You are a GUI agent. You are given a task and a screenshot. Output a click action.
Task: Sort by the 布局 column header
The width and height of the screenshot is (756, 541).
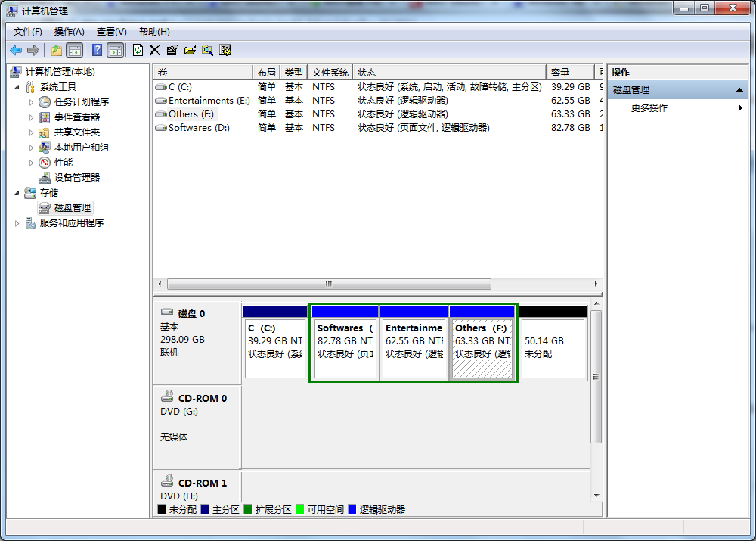coord(266,73)
